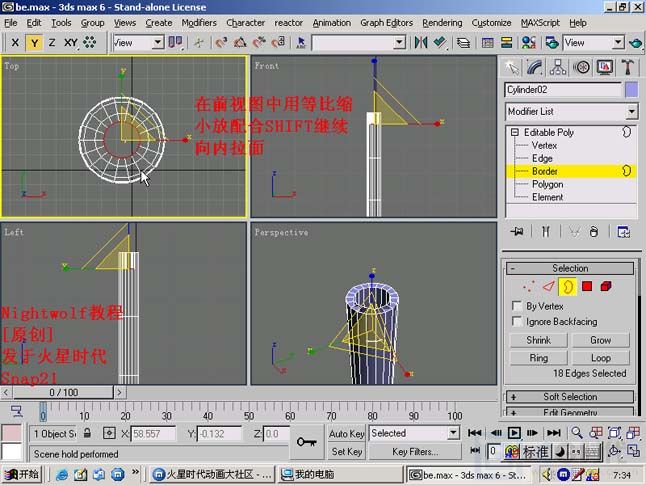Image resolution: width=646 pixels, height=485 pixels.
Task: Click the Mirror selected objects icon
Action: [421, 42]
